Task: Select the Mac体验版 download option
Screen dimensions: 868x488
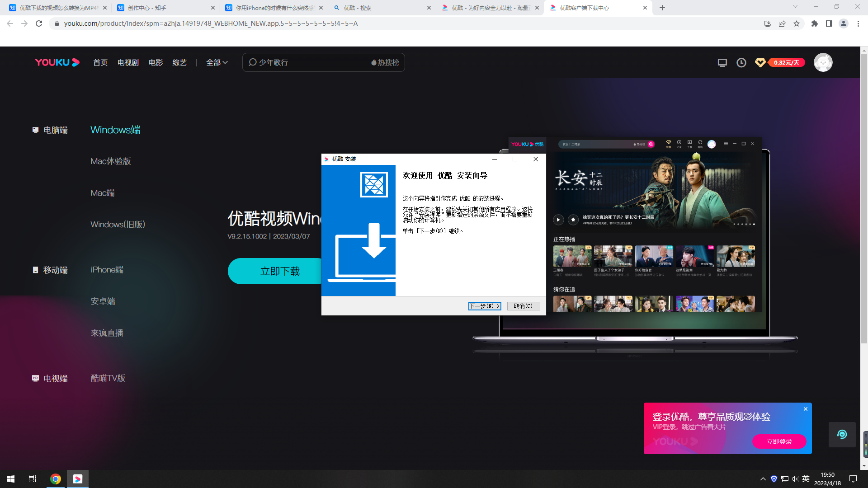Action: (x=111, y=161)
